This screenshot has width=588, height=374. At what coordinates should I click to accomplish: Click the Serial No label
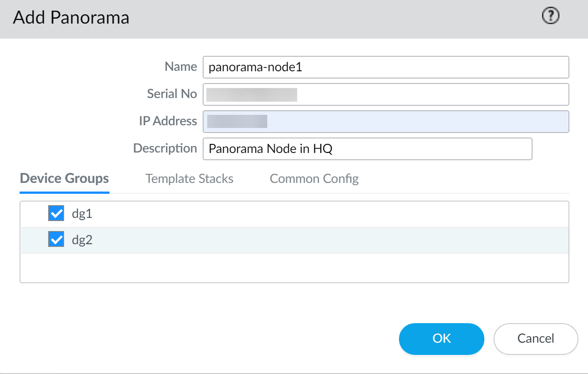172,94
